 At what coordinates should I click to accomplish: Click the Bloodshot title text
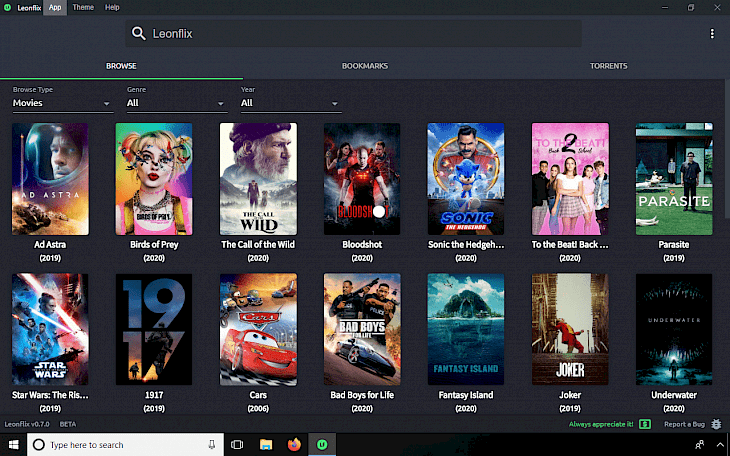[362, 245]
